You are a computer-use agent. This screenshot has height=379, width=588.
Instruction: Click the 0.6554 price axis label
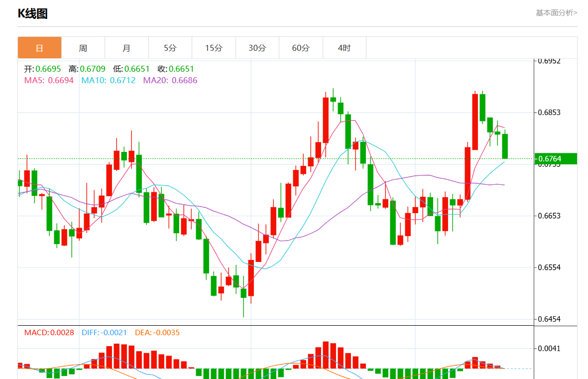point(549,267)
